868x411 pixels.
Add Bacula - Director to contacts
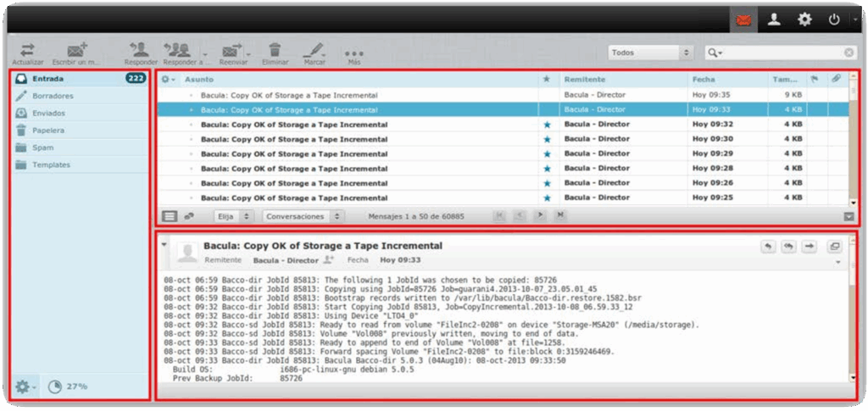click(328, 259)
